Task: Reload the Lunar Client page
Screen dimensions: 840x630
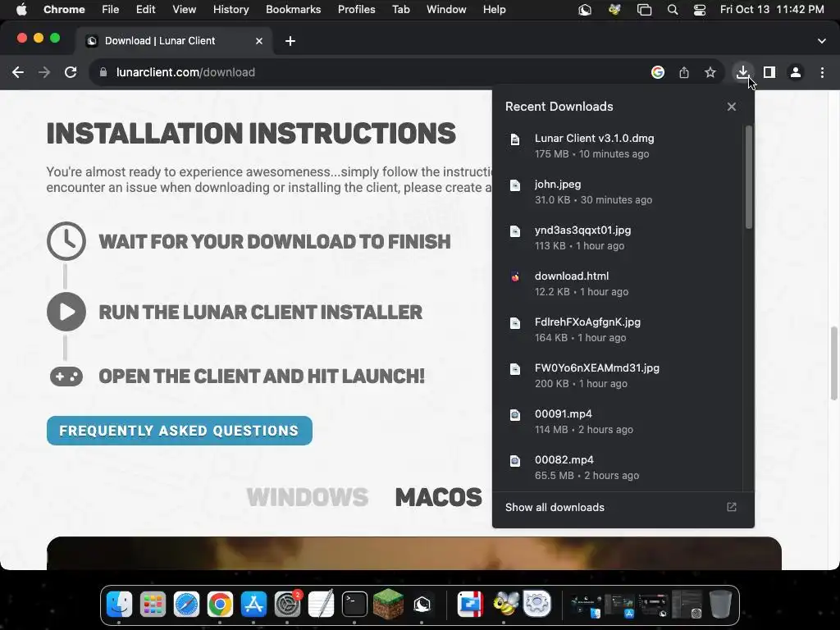Action: click(71, 72)
